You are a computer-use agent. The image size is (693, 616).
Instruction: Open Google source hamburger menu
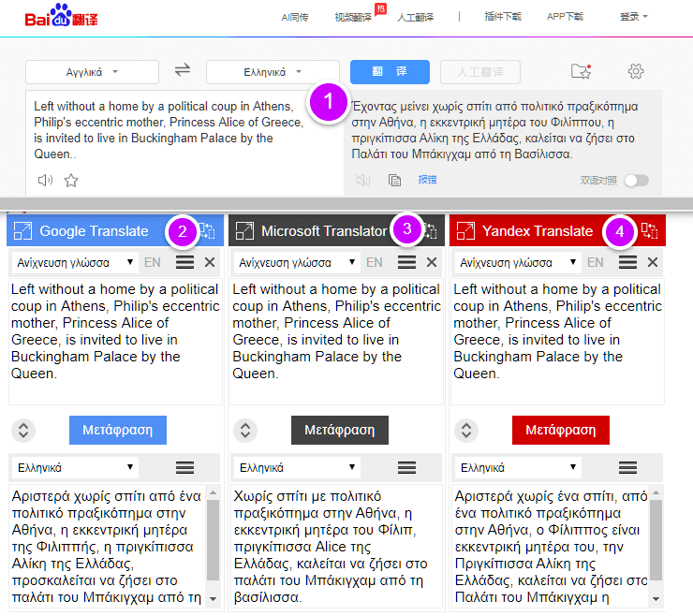pyautogui.click(x=184, y=262)
